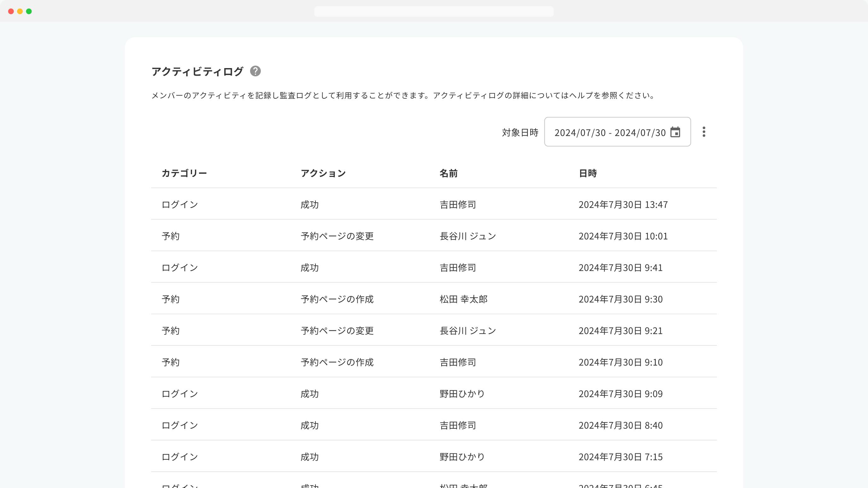Viewport: 868px width, 488px height.
Task: Click the 日時 column header
Action: [x=588, y=173]
